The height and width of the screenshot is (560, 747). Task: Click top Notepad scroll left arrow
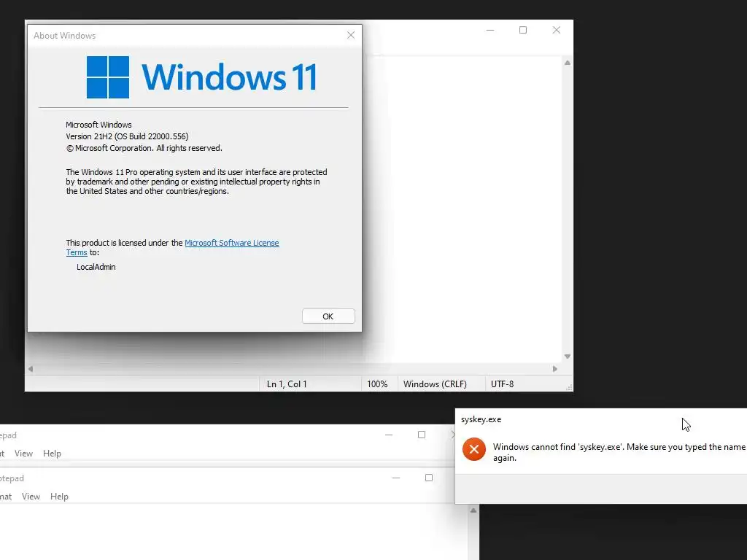pyautogui.click(x=31, y=368)
